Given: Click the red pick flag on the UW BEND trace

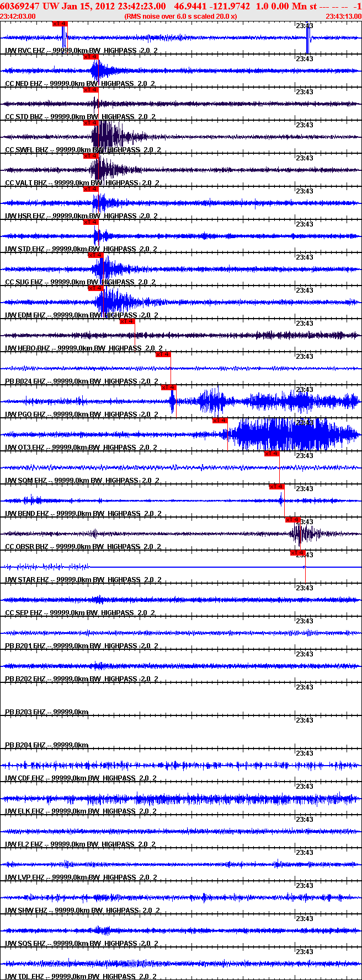Looking at the screenshot, I should tap(277, 487).
